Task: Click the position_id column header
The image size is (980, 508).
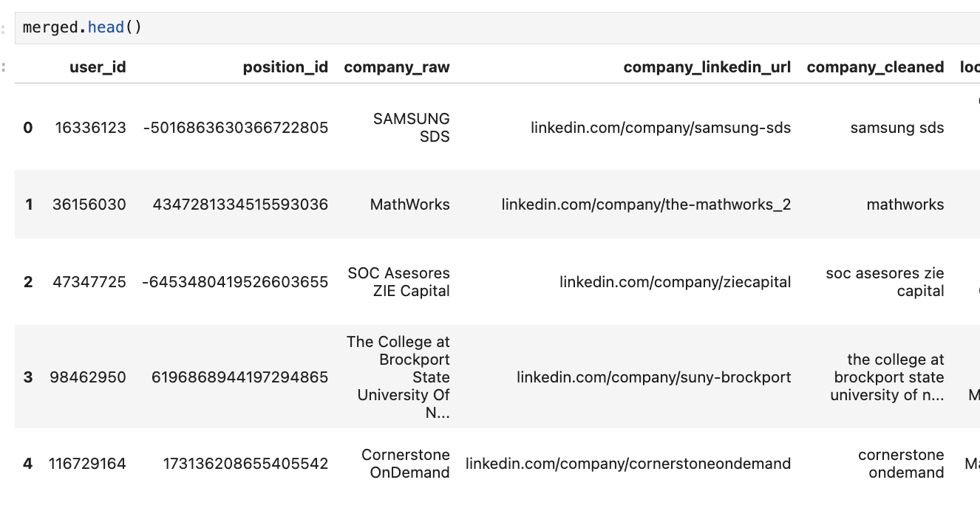Action: (x=285, y=67)
